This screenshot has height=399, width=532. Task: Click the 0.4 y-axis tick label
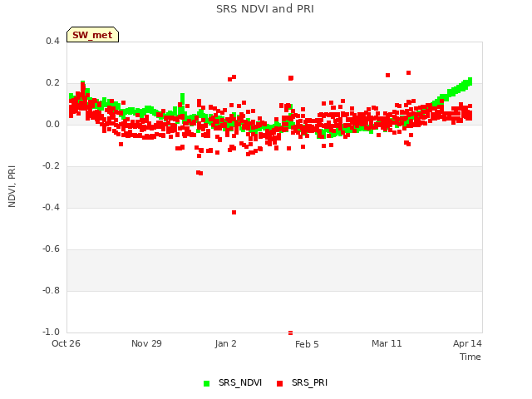52,41
